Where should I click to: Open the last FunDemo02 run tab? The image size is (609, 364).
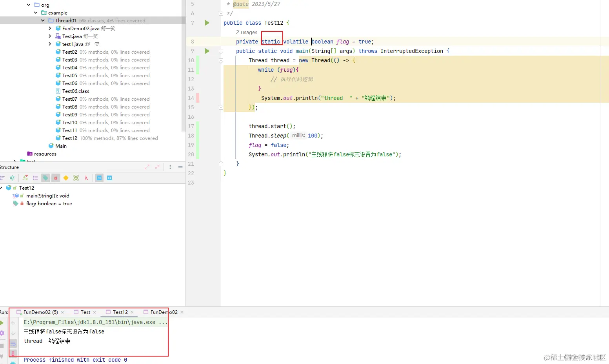click(x=164, y=312)
